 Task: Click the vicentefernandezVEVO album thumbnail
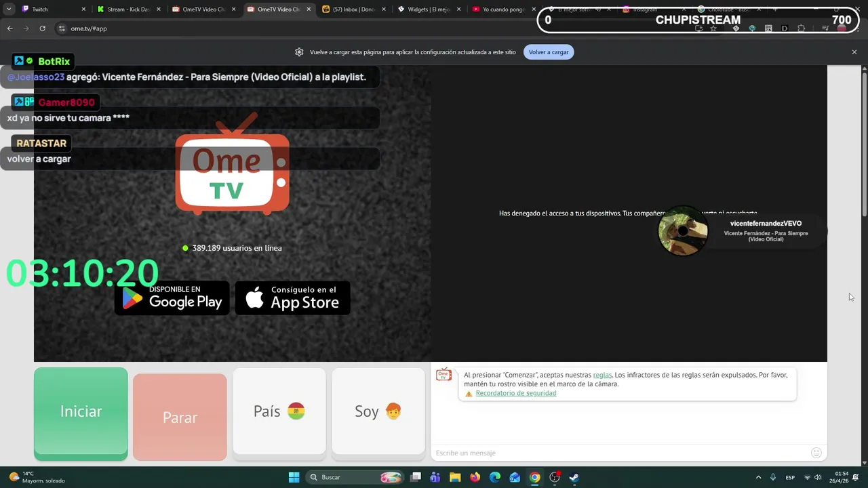[x=683, y=231]
